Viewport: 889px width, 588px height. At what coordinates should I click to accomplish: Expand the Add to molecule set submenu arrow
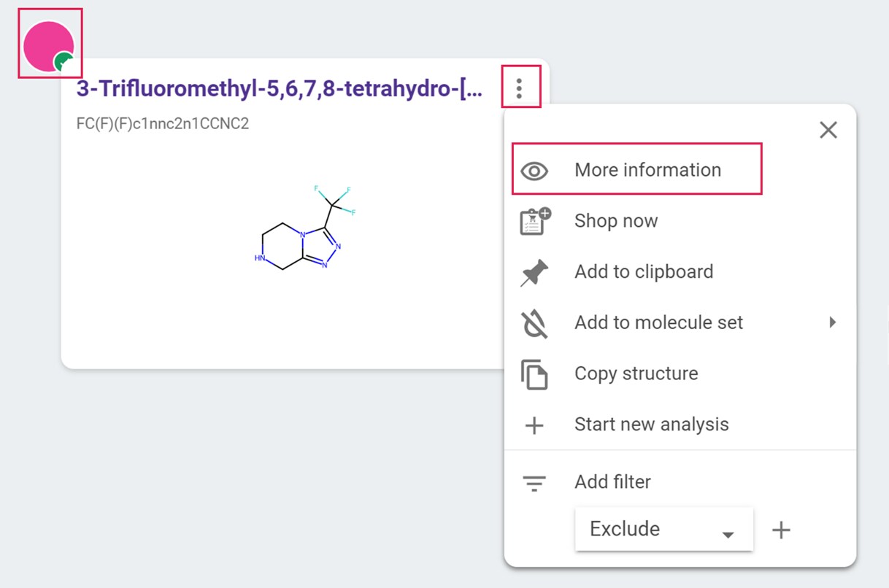click(832, 322)
